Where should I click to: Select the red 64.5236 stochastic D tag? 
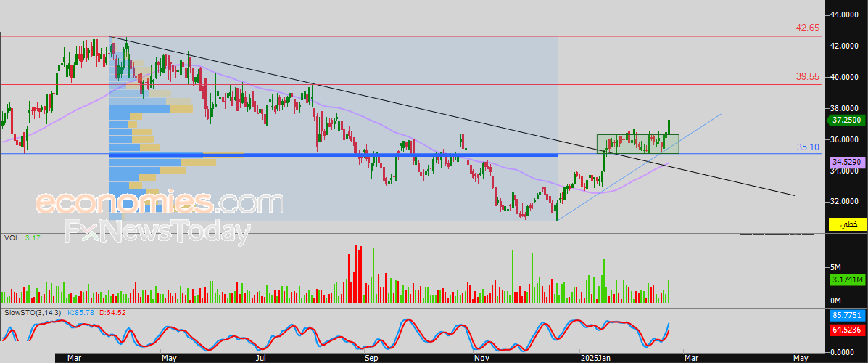tap(847, 332)
